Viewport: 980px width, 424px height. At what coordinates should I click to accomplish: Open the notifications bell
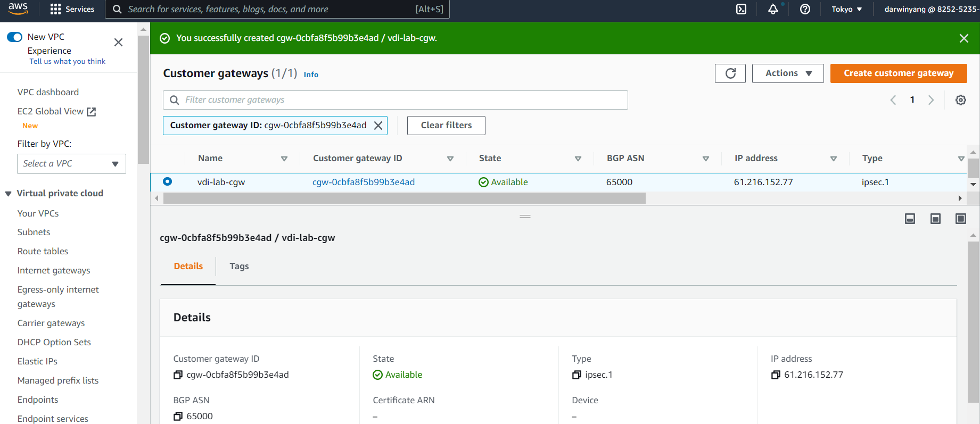tap(773, 9)
